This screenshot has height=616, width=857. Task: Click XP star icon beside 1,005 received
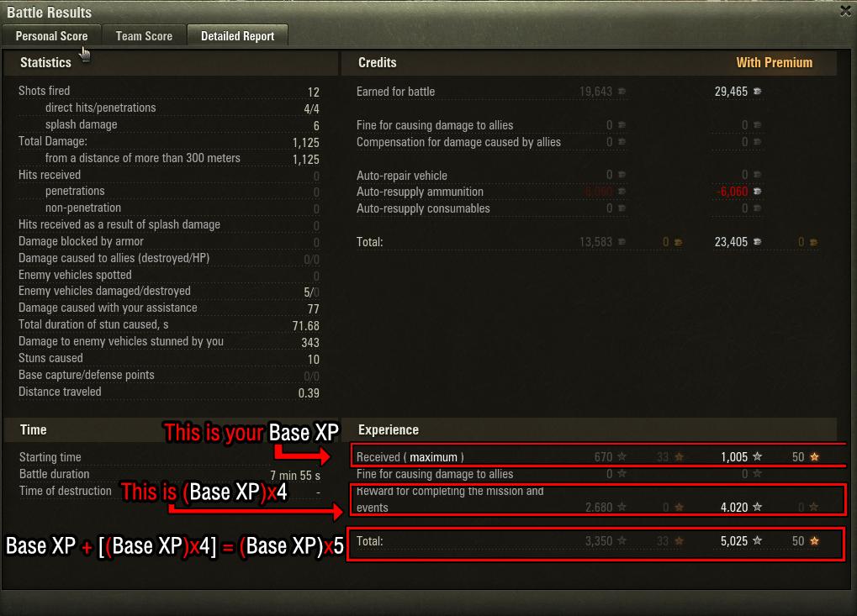tap(757, 456)
